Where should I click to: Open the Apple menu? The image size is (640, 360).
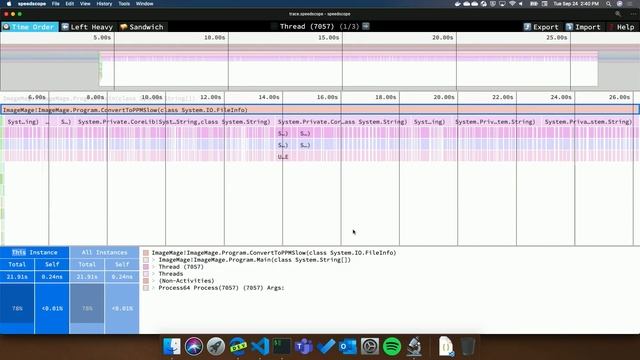[9, 4]
